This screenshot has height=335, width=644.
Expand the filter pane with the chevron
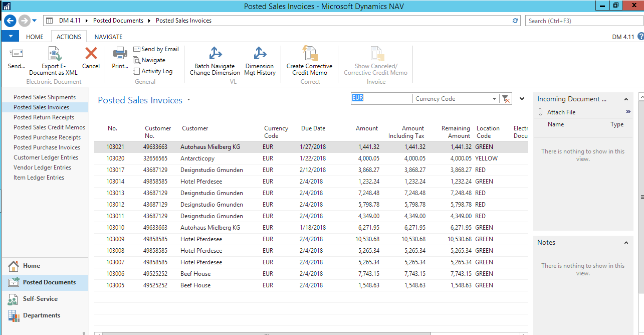(522, 99)
